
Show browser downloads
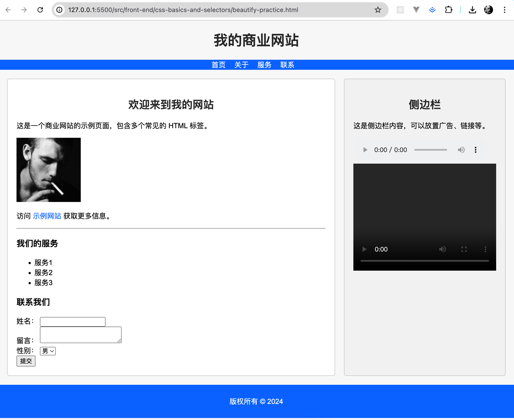coord(472,10)
